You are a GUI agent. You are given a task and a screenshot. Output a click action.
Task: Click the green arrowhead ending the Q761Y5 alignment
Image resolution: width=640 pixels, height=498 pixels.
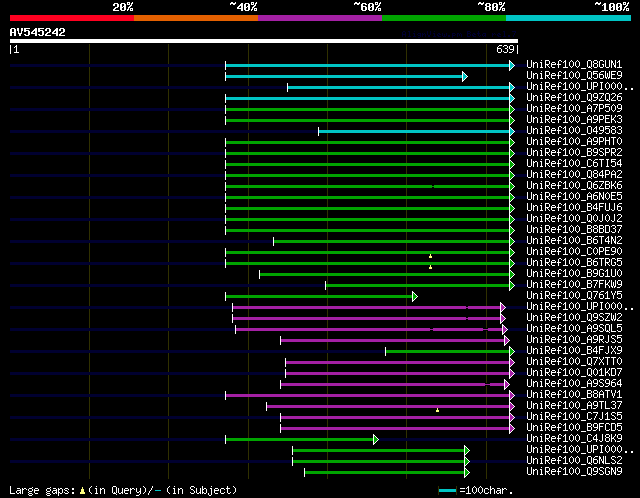point(415,296)
